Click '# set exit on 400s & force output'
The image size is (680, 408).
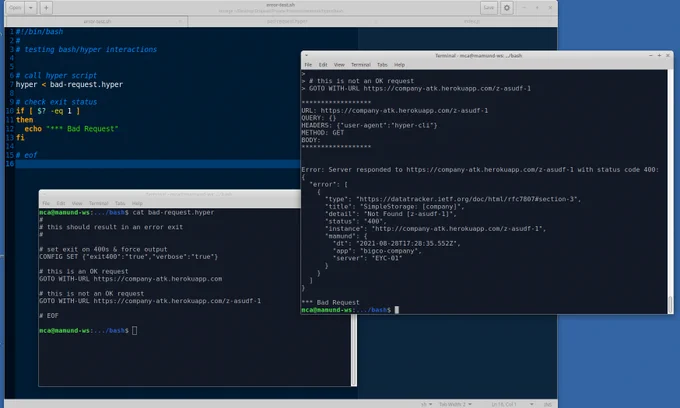coord(103,249)
